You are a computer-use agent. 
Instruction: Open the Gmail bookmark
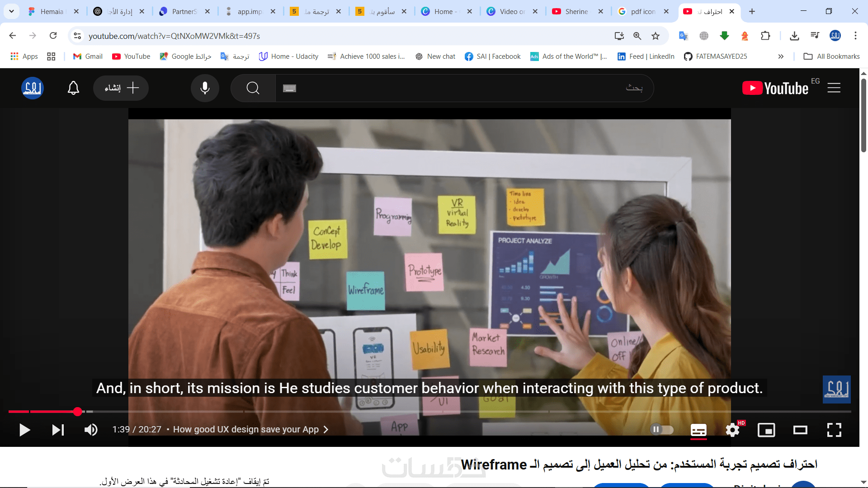point(88,56)
